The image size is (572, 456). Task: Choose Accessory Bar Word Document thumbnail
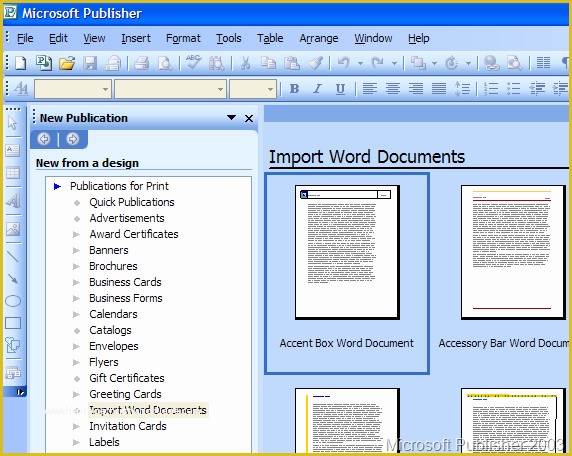coord(513,252)
